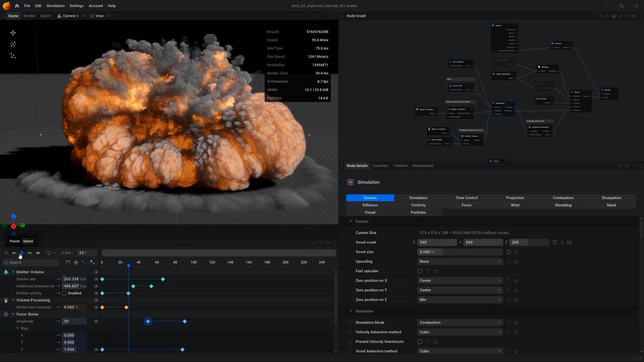
Task: Open the Upscaling dropdown
Action: [x=460, y=261]
